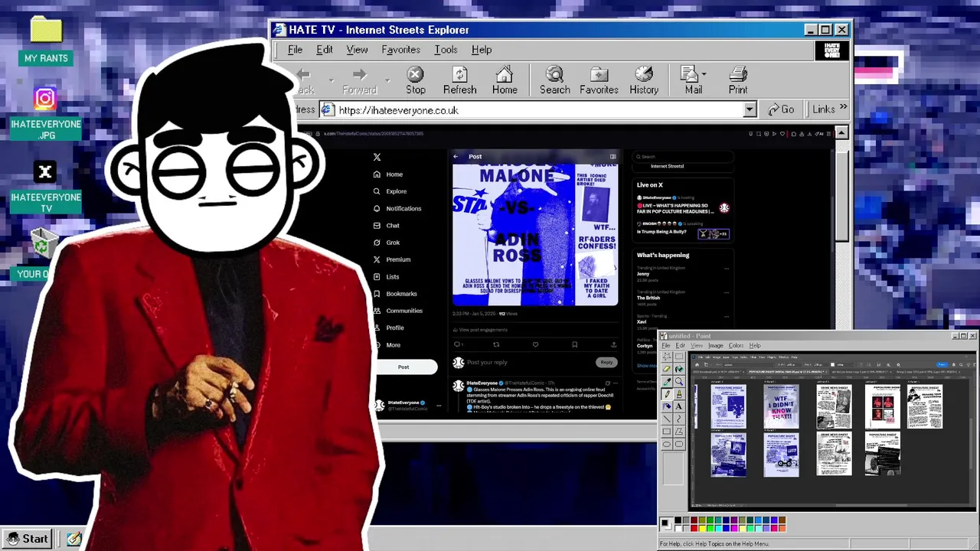Select the Pencil tool in Paint
This screenshot has height=551, width=980.
[x=667, y=394]
